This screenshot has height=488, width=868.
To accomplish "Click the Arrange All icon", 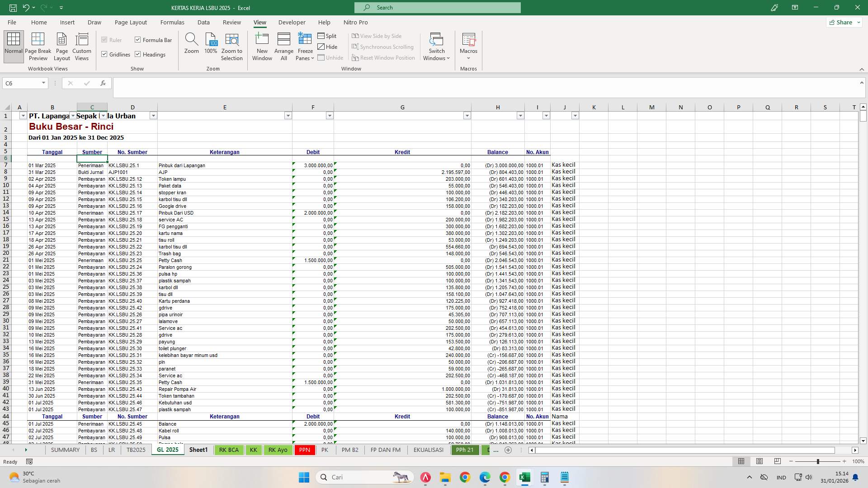I will pos(284,45).
